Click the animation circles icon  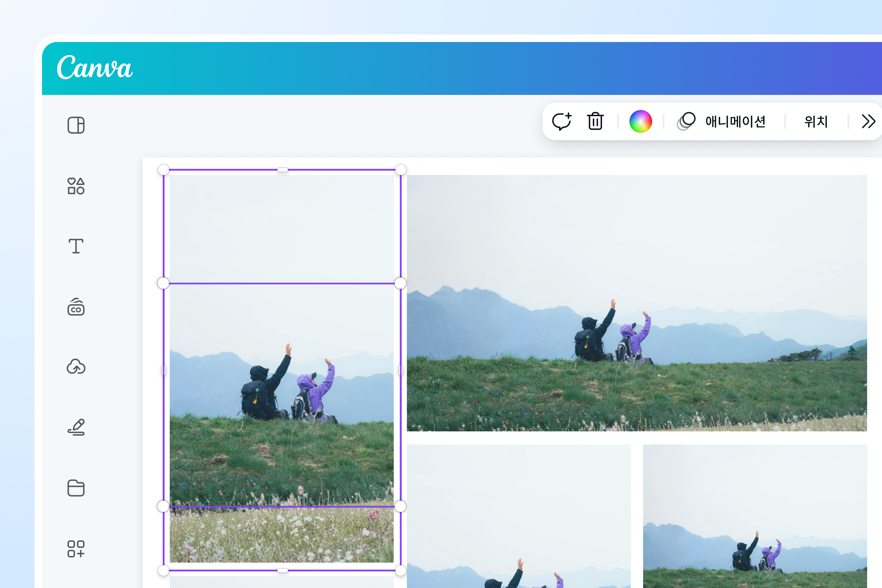point(686,121)
